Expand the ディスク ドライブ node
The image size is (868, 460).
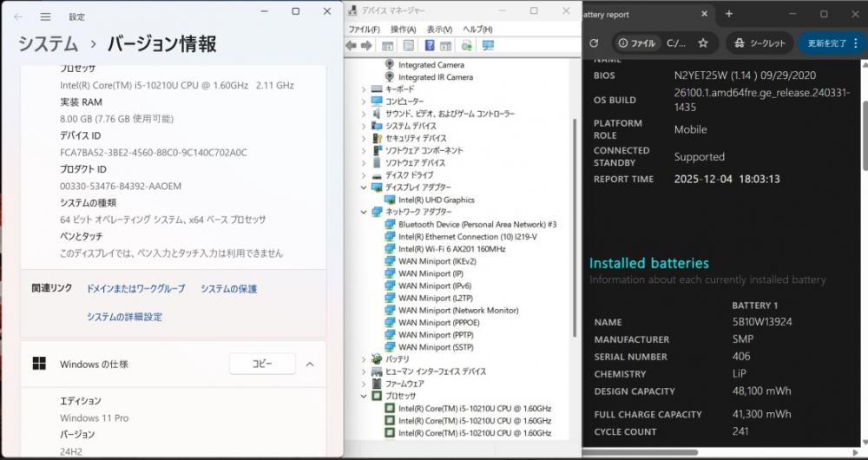click(364, 175)
